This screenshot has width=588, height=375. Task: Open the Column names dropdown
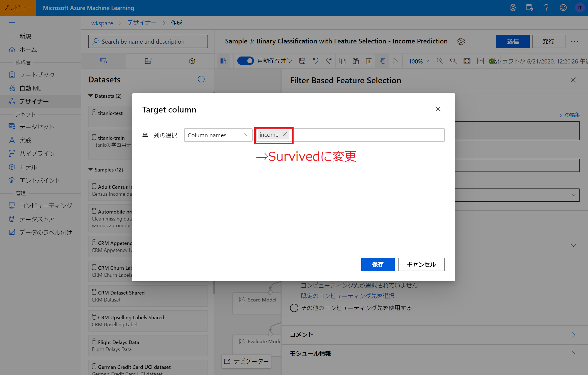tap(218, 135)
